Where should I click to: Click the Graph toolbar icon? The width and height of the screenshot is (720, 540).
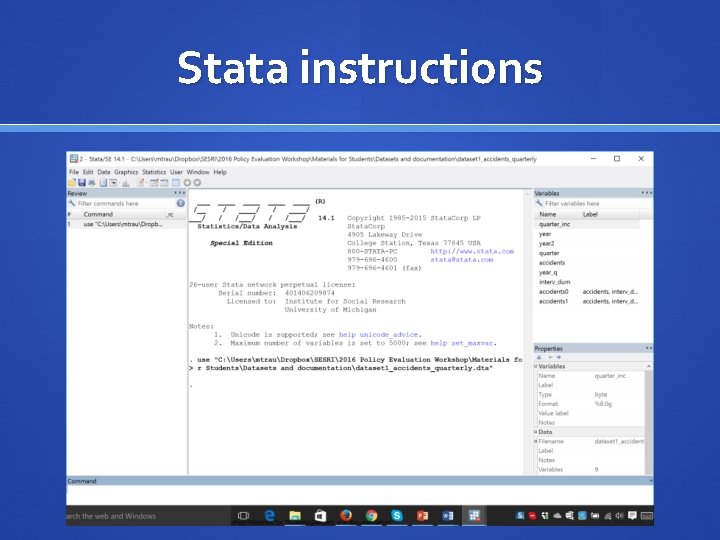tap(126, 183)
